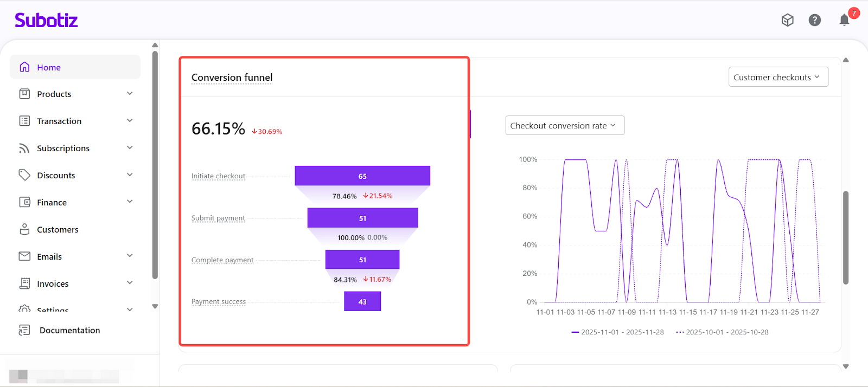Image resolution: width=868 pixels, height=387 pixels.
Task: Click the notification bell icon
Action: [x=844, y=21]
